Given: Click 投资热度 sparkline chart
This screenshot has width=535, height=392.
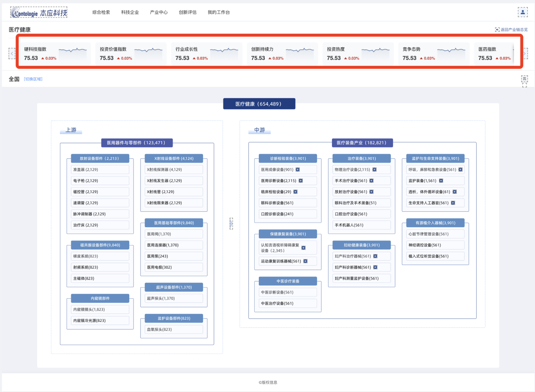Looking at the screenshot, I should click(x=375, y=50).
